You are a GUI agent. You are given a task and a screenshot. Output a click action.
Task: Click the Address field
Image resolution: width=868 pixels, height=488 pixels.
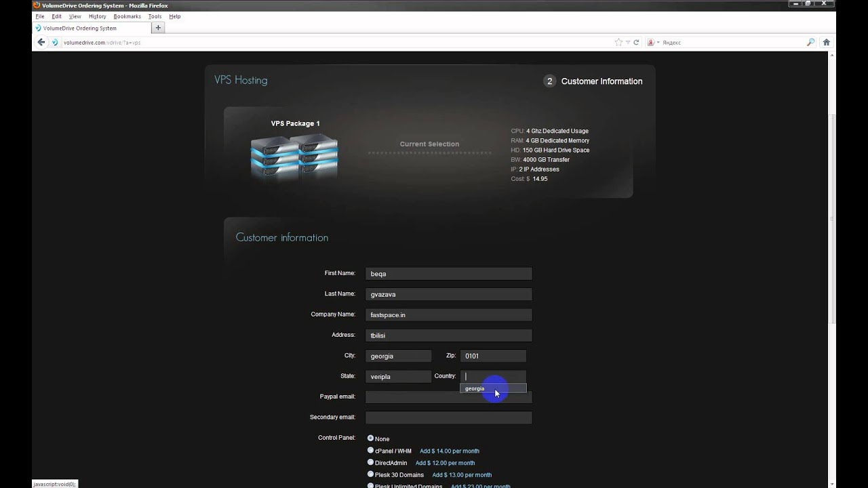click(448, 335)
